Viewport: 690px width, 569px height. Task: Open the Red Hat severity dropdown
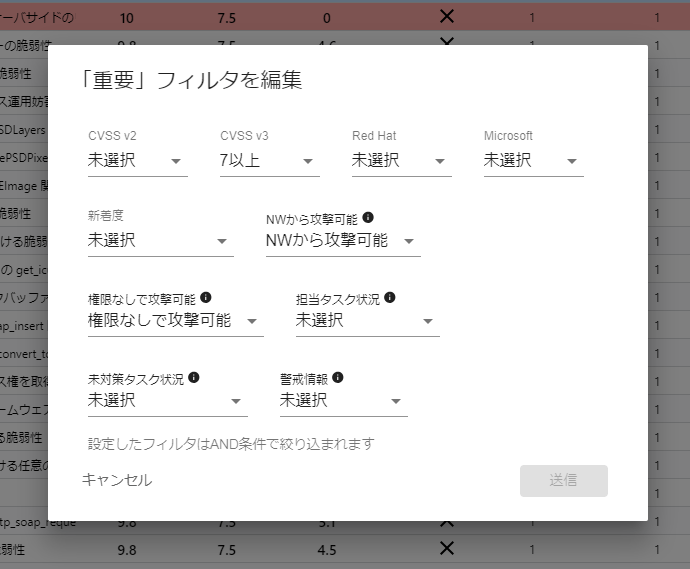(401, 161)
